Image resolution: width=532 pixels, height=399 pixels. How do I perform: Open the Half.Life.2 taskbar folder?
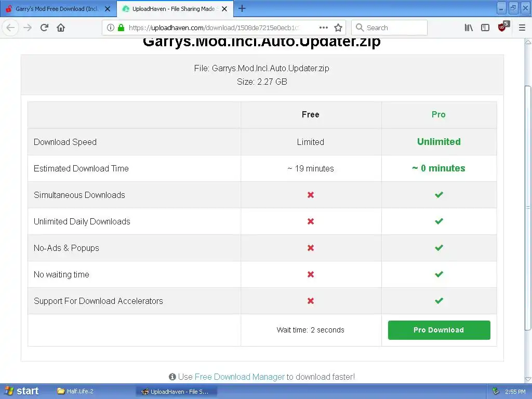[75, 391]
